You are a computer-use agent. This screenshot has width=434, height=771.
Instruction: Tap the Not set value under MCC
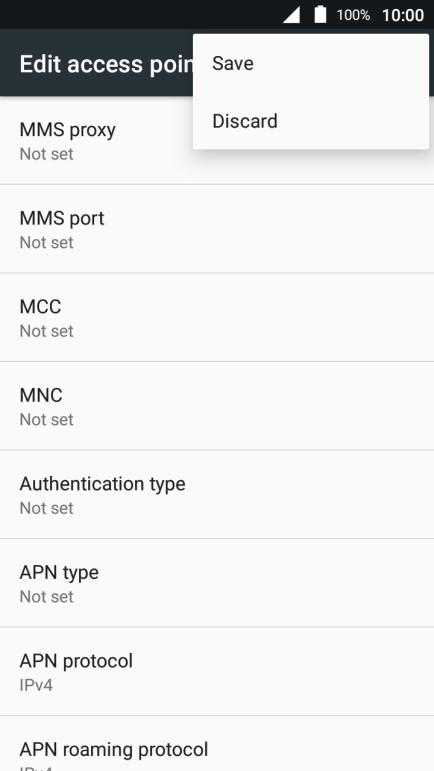point(47,331)
